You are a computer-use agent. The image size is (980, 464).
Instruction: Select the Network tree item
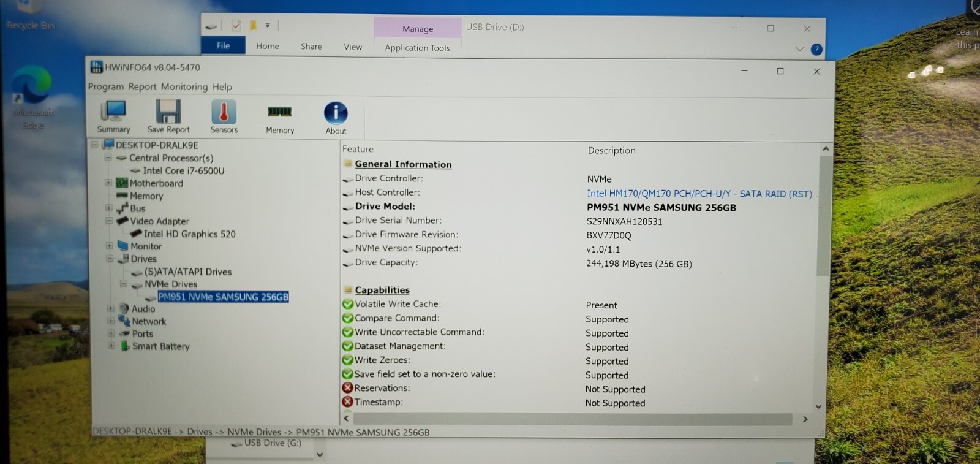click(x=149, y=321)
